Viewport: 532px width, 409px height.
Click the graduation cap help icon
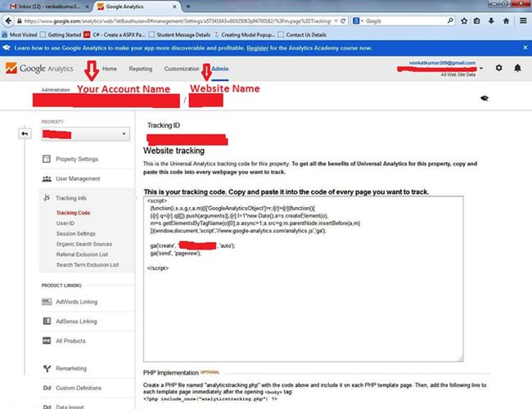[485, 98]
